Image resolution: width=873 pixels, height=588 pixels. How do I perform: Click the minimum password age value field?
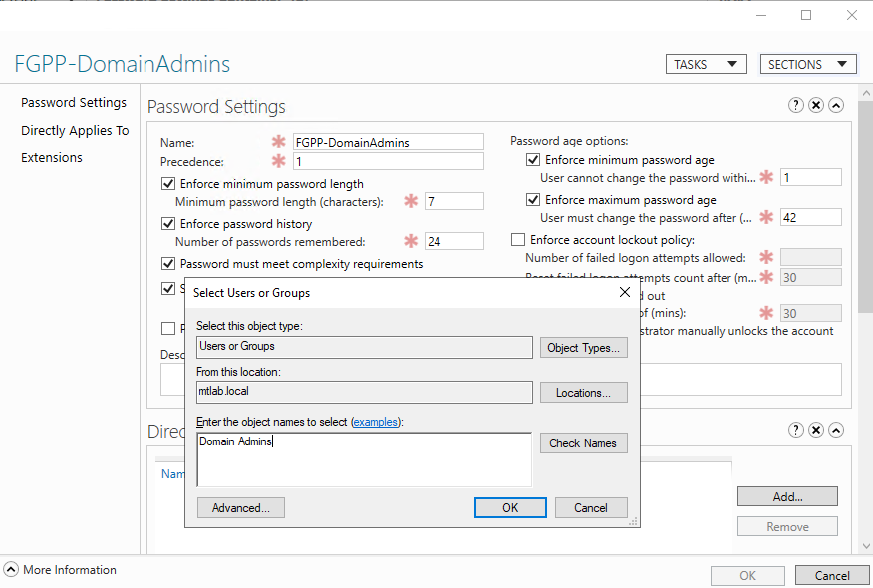(x=810, y=178)
